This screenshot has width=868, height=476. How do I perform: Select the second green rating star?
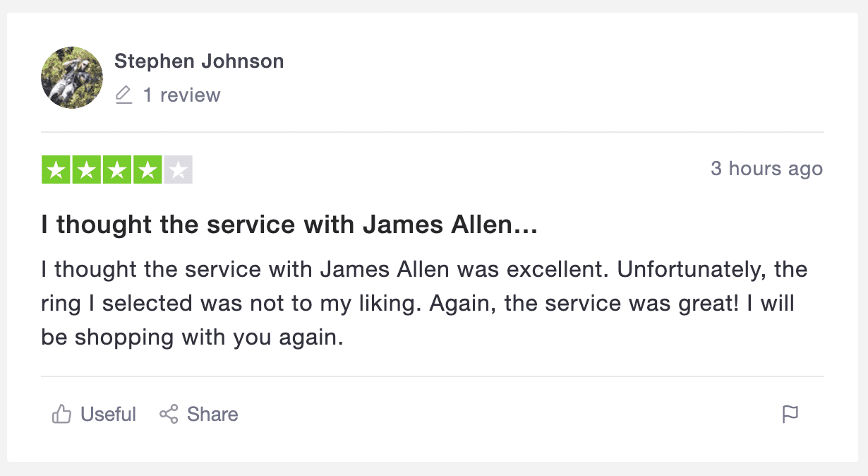(85, 169)
